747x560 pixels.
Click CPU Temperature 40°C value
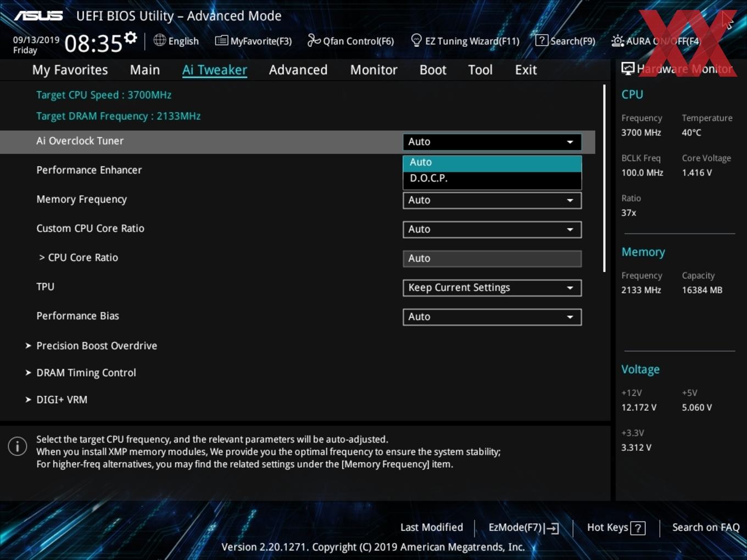(x=692, y=133)
